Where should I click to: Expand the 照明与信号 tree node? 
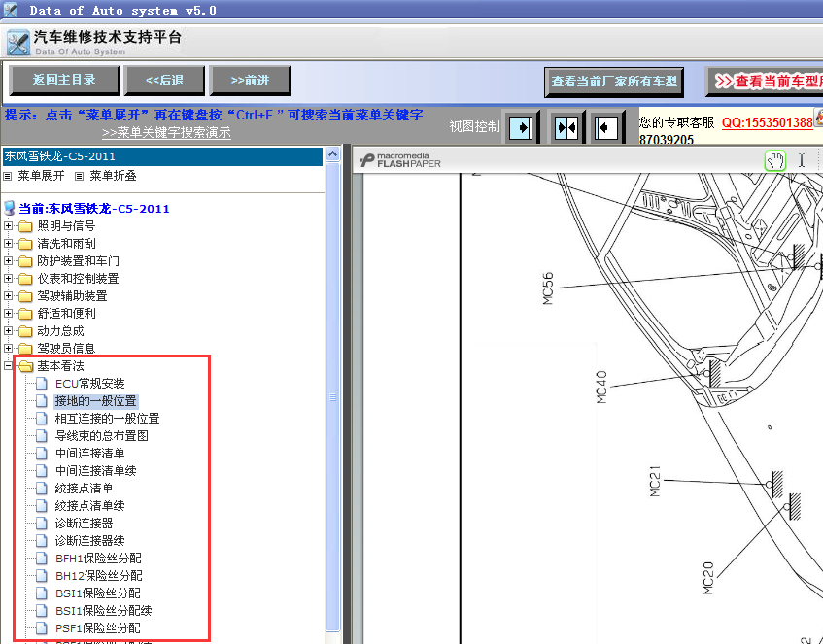pyautogui.click(x=8, y=226)
